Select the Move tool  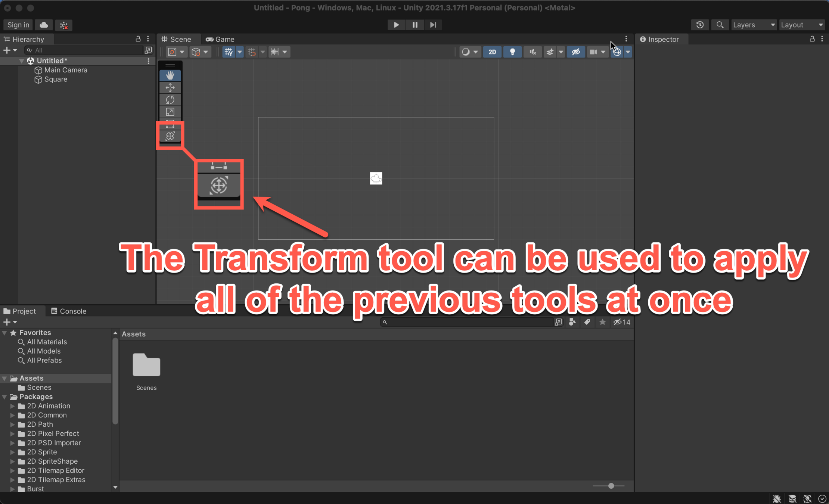point(170,88)
